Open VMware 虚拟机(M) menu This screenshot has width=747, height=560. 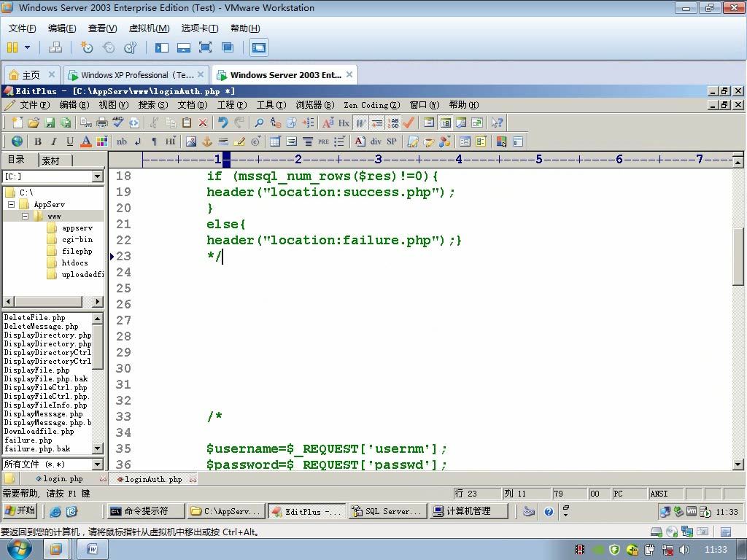(149, 28)
